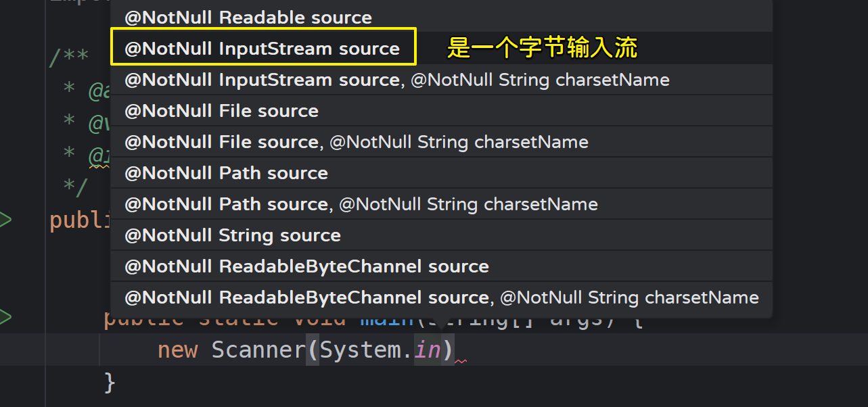Choose File source with charsetName overload
This screenshot has height=407, width=868.
click(x=357, y=142)
